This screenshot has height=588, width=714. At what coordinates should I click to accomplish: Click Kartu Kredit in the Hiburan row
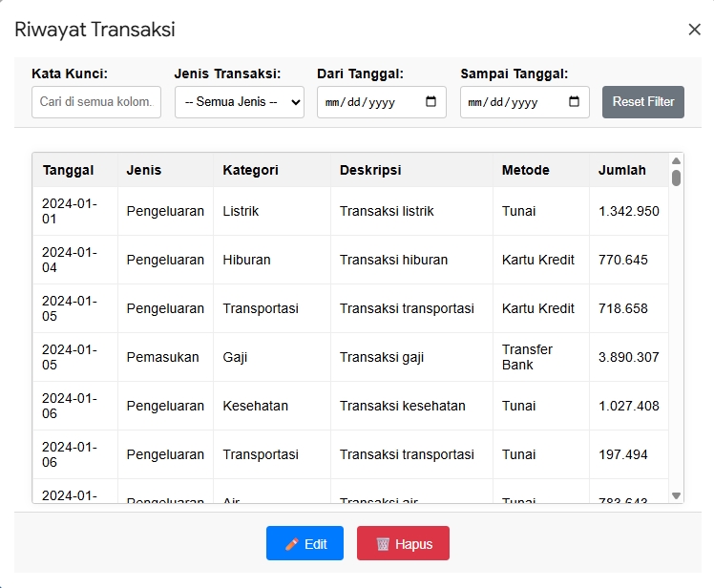541,260
